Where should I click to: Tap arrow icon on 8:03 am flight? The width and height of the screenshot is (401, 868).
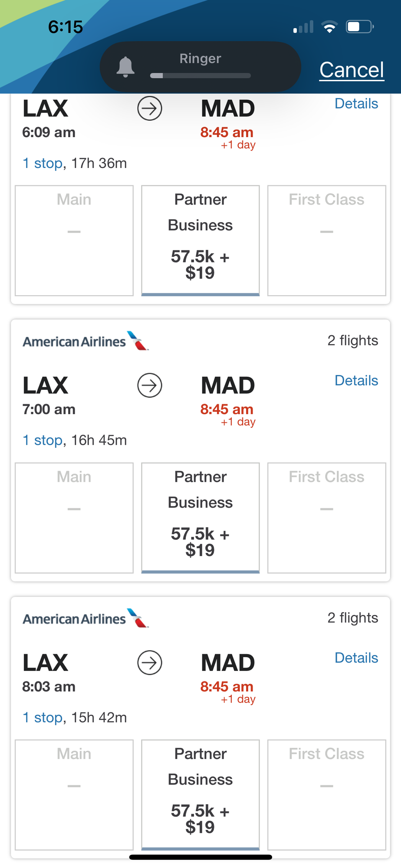pyautogui.click(x=150, y=663)
